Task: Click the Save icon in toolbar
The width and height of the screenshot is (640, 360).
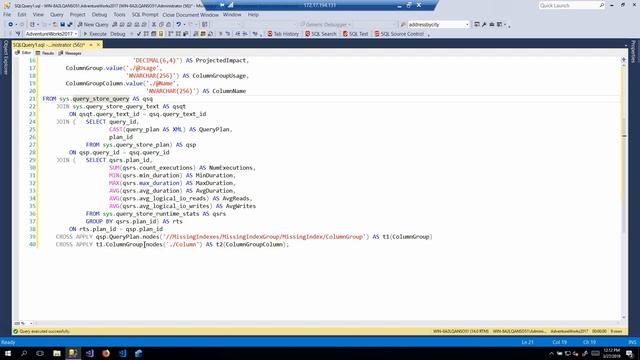Action: 62,24
